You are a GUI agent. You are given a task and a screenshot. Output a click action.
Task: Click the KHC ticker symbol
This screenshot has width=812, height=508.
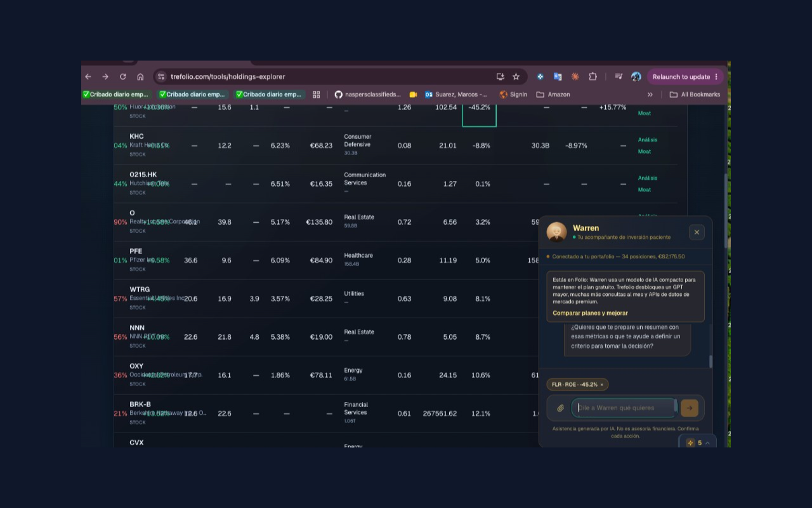(x=136, y=137)
